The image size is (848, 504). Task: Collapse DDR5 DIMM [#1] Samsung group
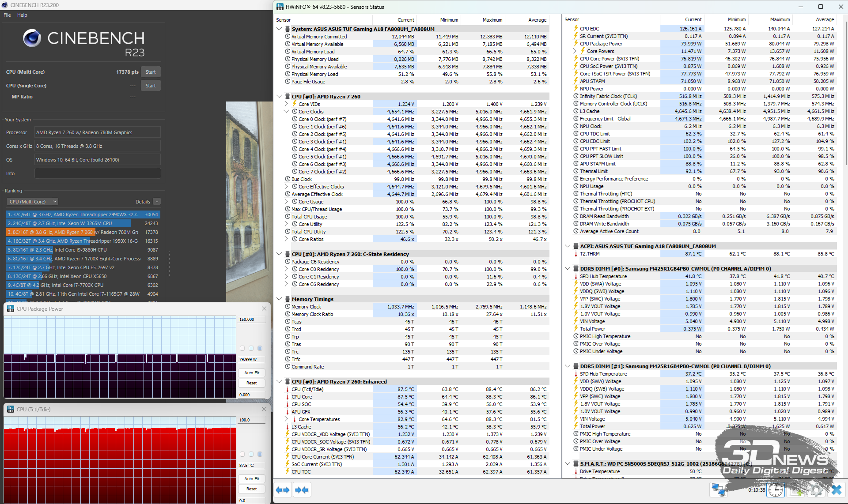point(568,366)
